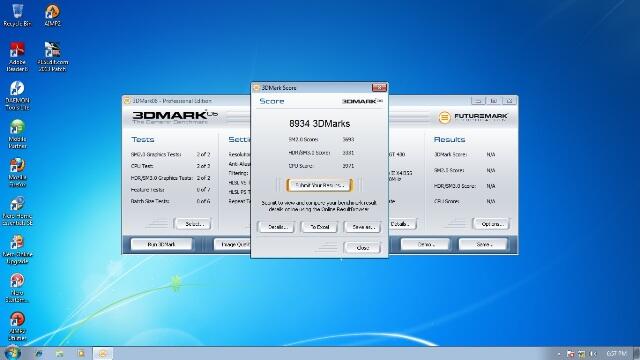The width and height of the screenshot is (640, 360).
Task: Click Submit Your Results button
Action: 319,185
